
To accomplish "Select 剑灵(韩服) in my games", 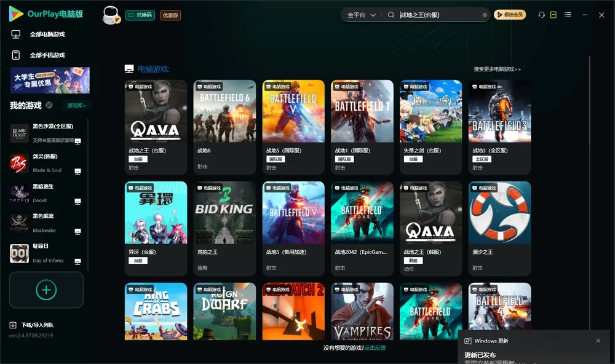I will click(46, 163).
